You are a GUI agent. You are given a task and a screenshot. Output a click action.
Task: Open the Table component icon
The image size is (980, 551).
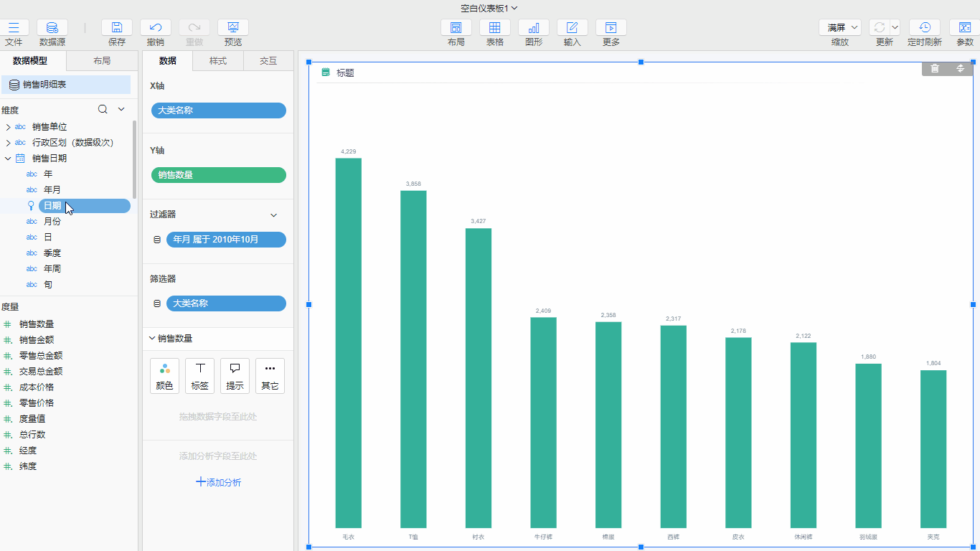494,28
